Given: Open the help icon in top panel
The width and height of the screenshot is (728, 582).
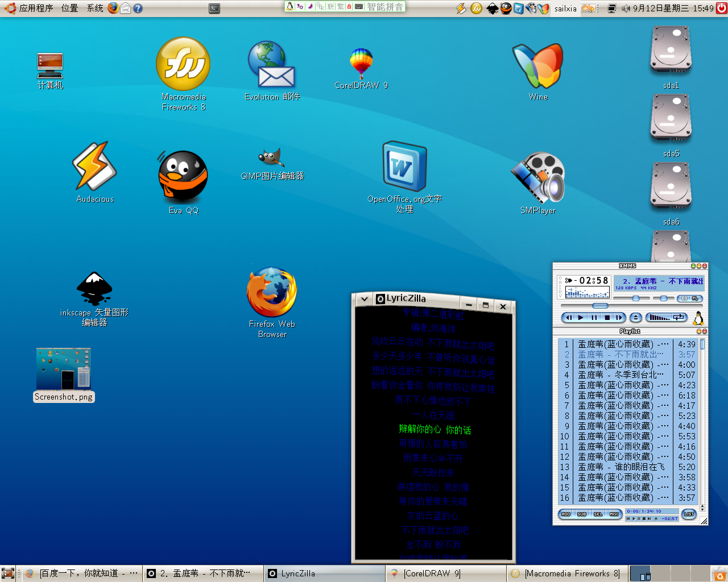Looking at the screenshot, I should [x=138, y=8].
